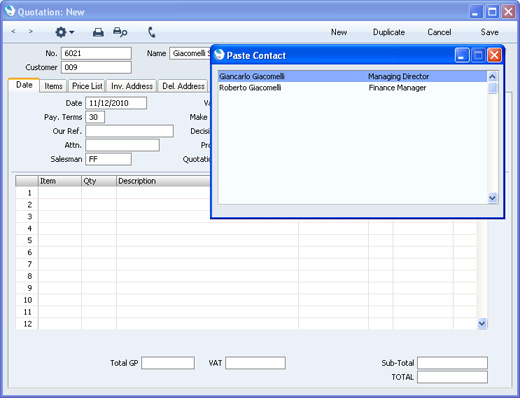Open the Del. Address tab
Image resolution: width=520 pixels, height=398 pixels.
(x=183, y=86)
